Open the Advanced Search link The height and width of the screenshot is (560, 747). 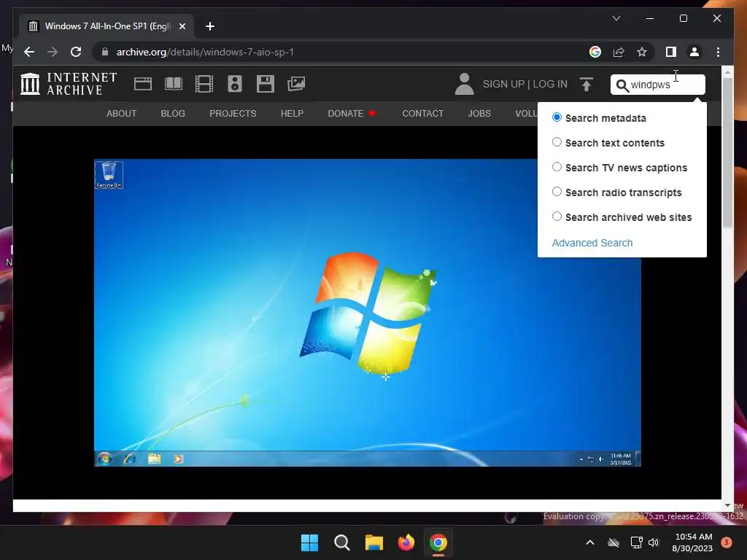592,243
